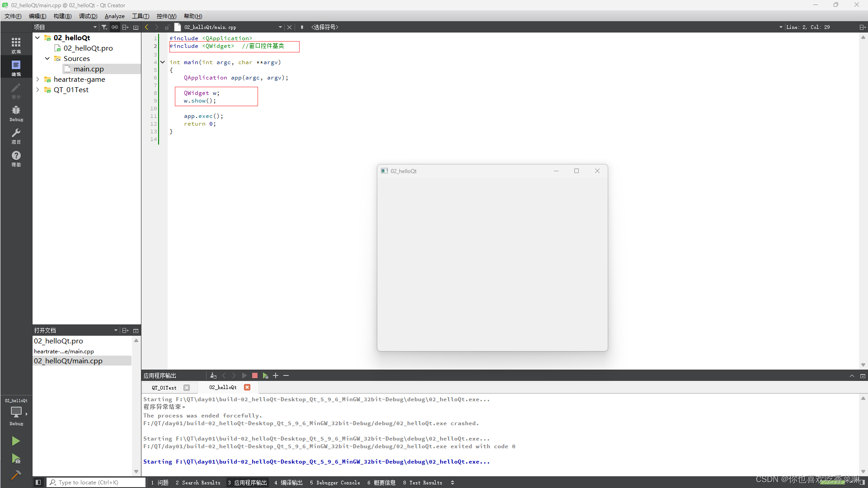Open Debug mode in left sidebar

16,113
